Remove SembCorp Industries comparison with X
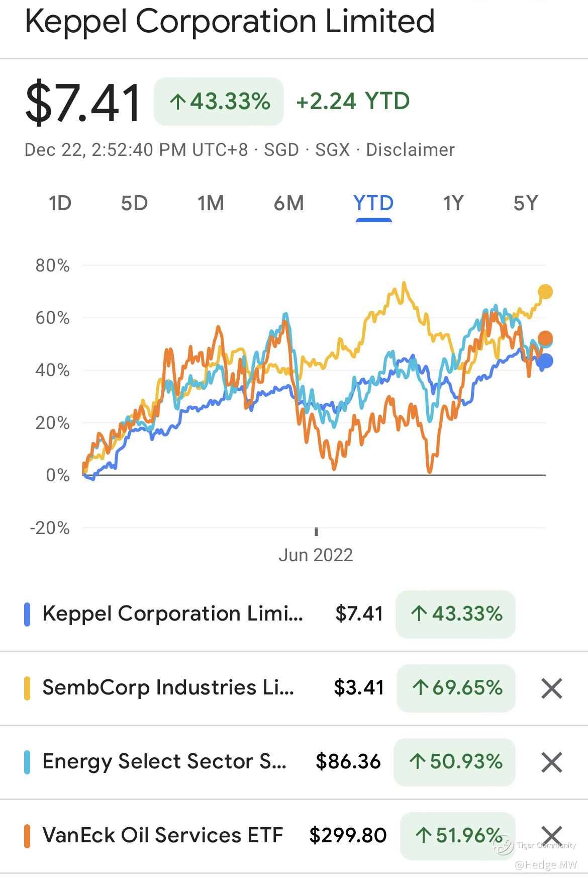 pyautogui.click(x=551, y=688)
